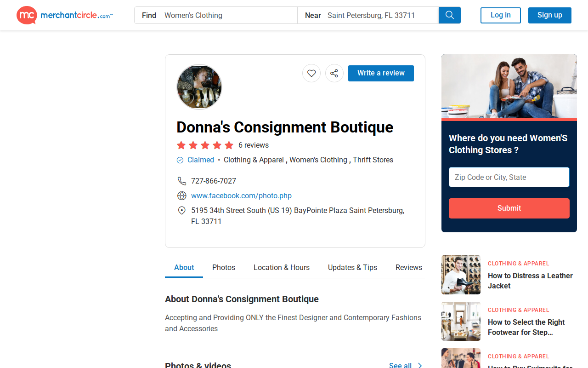Screen dimensions: 588x368
Task: Click the 5195 34th Street South address
Action: pyautogui.click(x=298, y=216)
